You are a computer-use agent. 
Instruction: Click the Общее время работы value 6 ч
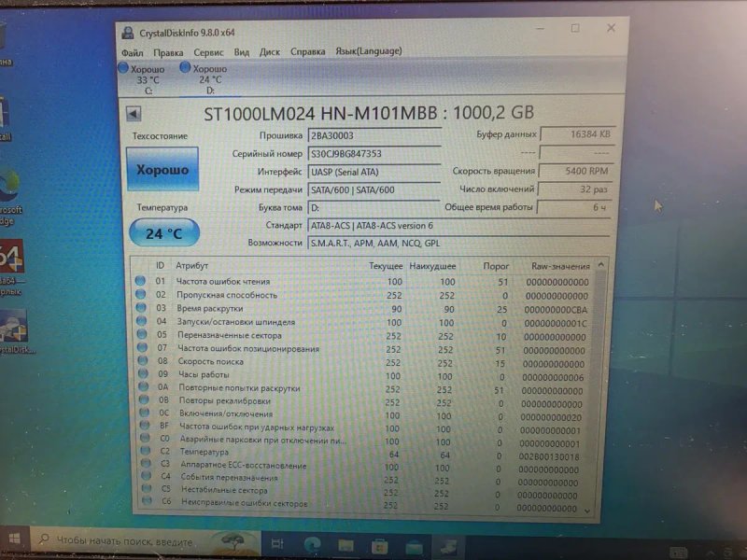(x=573, y=207)
